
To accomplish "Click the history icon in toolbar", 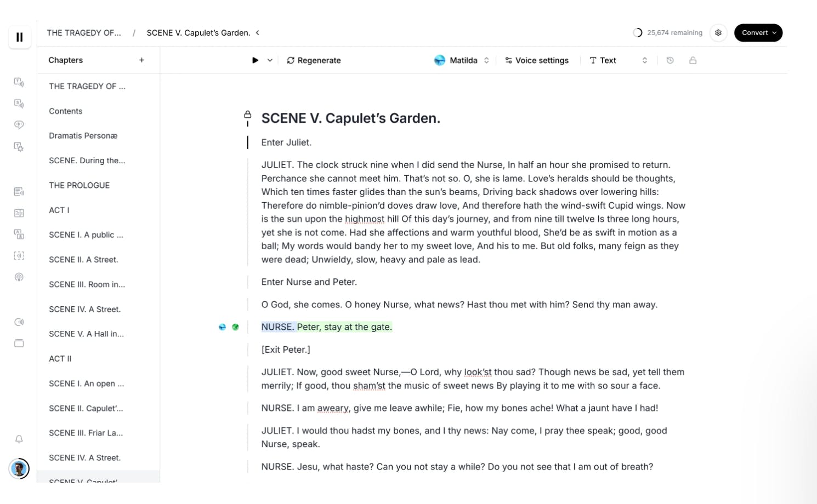I will click(x=670, y=60).
